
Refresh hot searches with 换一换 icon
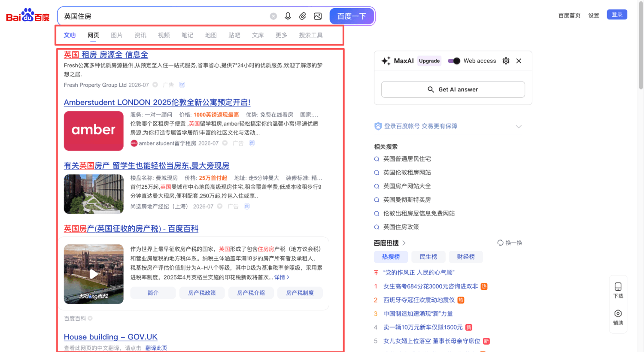pos(500,243)
